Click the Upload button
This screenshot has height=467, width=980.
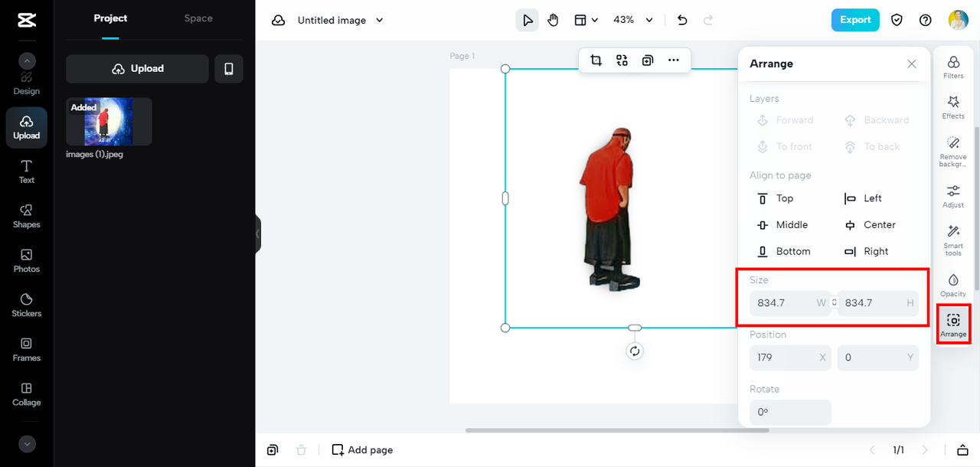[137, 69]
